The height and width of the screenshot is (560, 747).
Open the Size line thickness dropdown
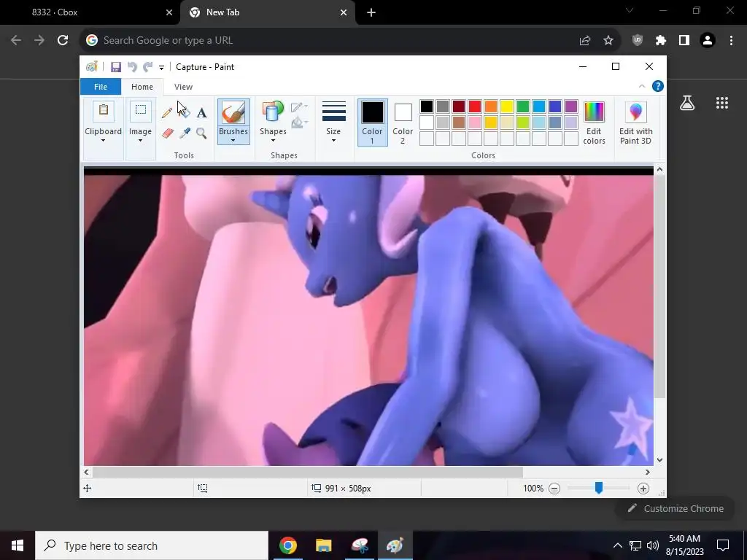[x=333, y=122]
